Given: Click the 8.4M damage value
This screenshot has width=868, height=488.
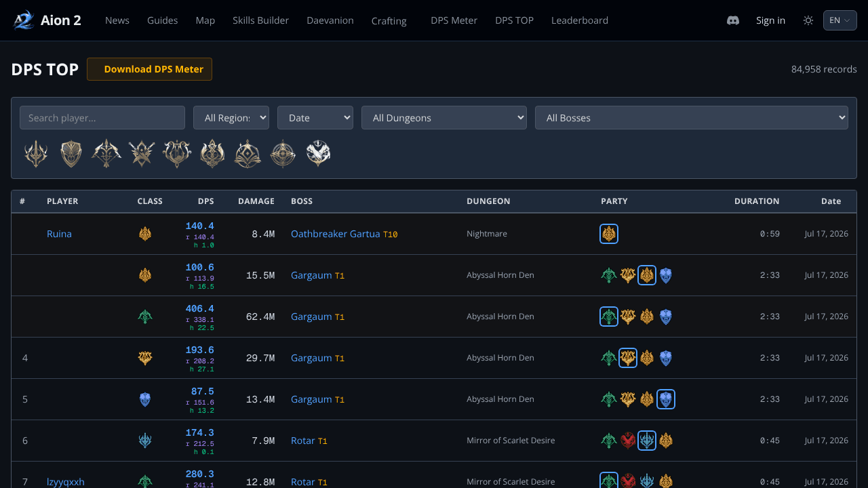Looking at the screenshot, I should [x=263, y=234].
